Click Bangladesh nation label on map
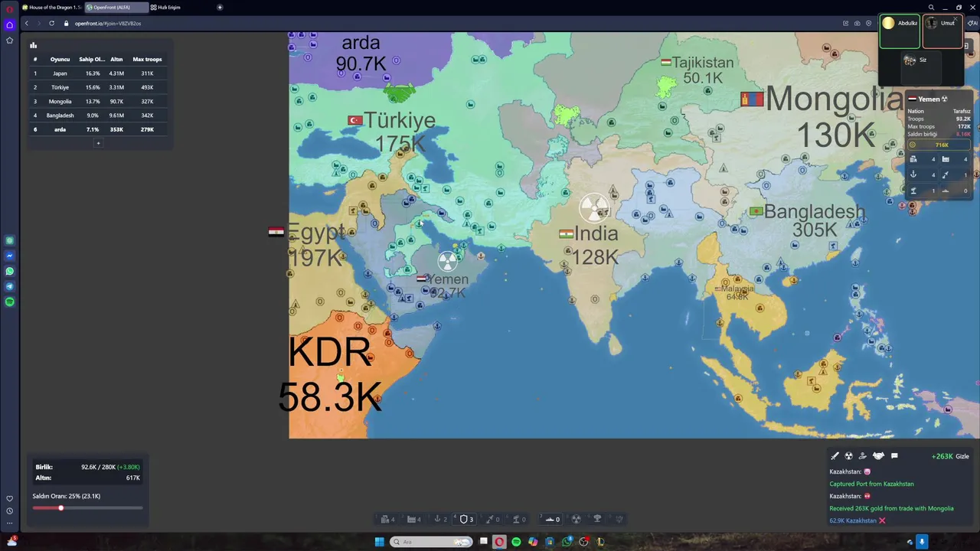980x551 pixels. click(815, 211)
